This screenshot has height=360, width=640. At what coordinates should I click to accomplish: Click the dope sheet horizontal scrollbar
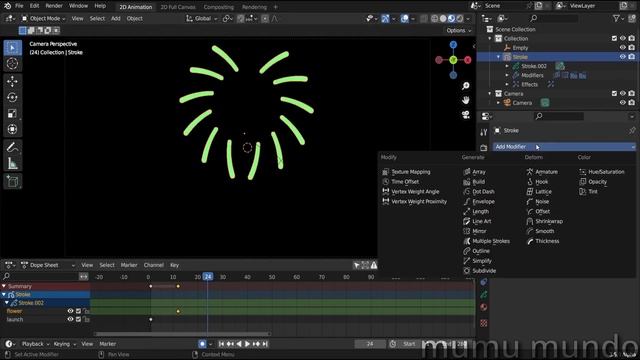[182, 334]
